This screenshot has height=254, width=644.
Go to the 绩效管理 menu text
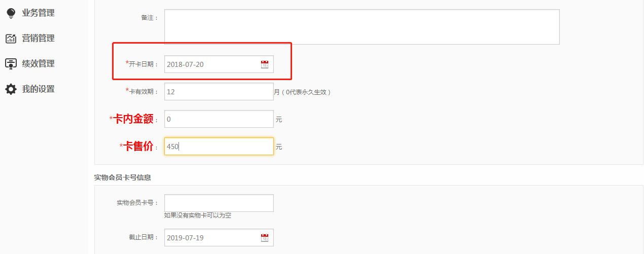38,64
